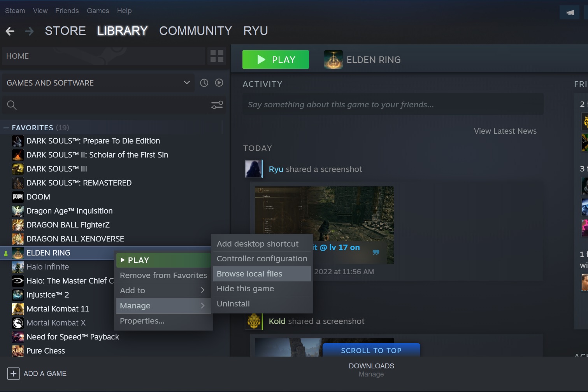Click the Dragon Ball Xenoverse icon
This screenshot has width=588, height=392.
click(18, 239)
